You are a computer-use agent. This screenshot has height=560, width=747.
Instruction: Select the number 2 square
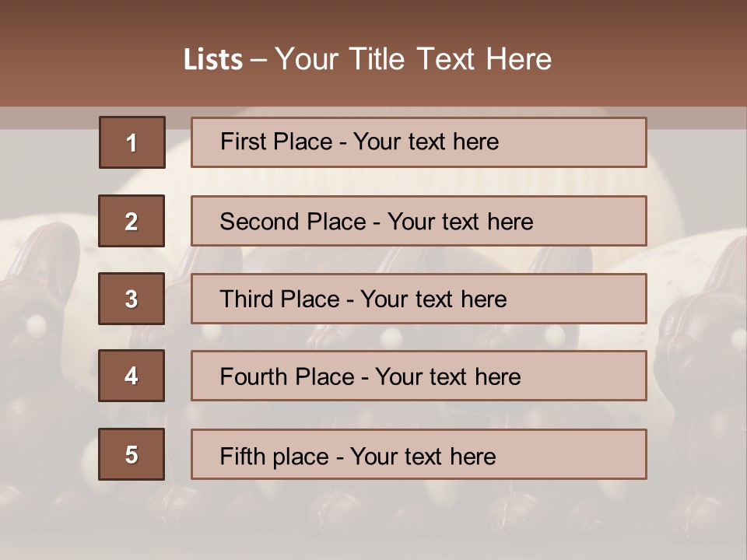[x=132, y=221]
